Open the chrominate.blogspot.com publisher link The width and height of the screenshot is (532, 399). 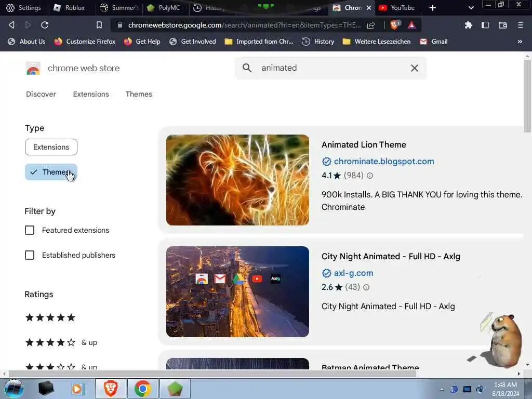(384, 162)
